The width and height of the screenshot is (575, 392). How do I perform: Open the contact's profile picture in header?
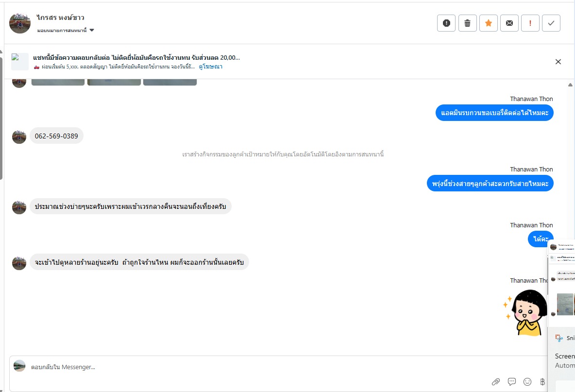20,23
